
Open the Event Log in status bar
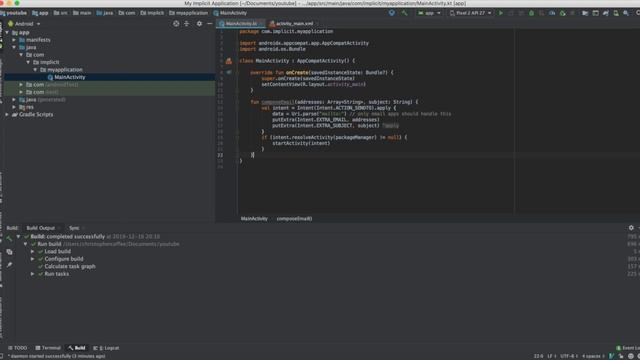coord(628,348)
